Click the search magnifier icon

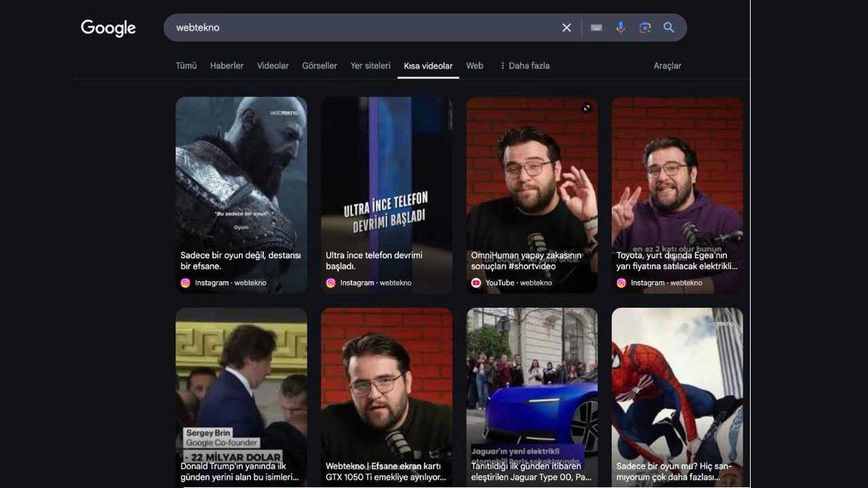coord(668,27)
